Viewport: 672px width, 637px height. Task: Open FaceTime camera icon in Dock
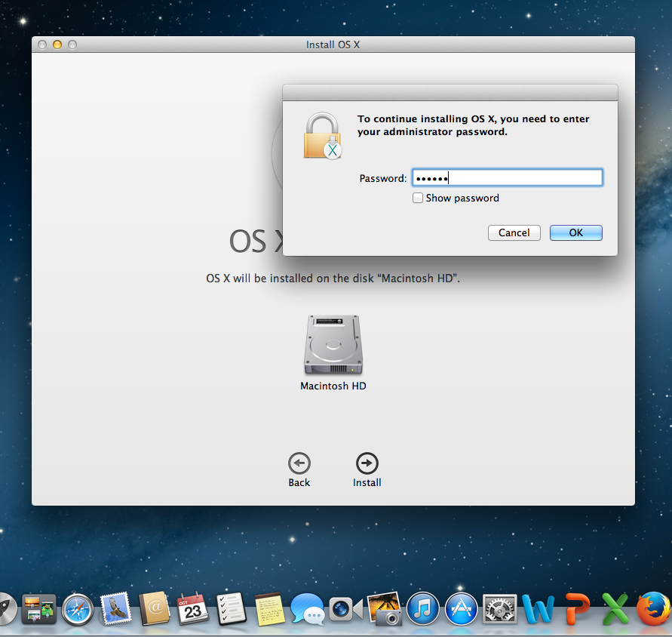click(x=346, y=609)
